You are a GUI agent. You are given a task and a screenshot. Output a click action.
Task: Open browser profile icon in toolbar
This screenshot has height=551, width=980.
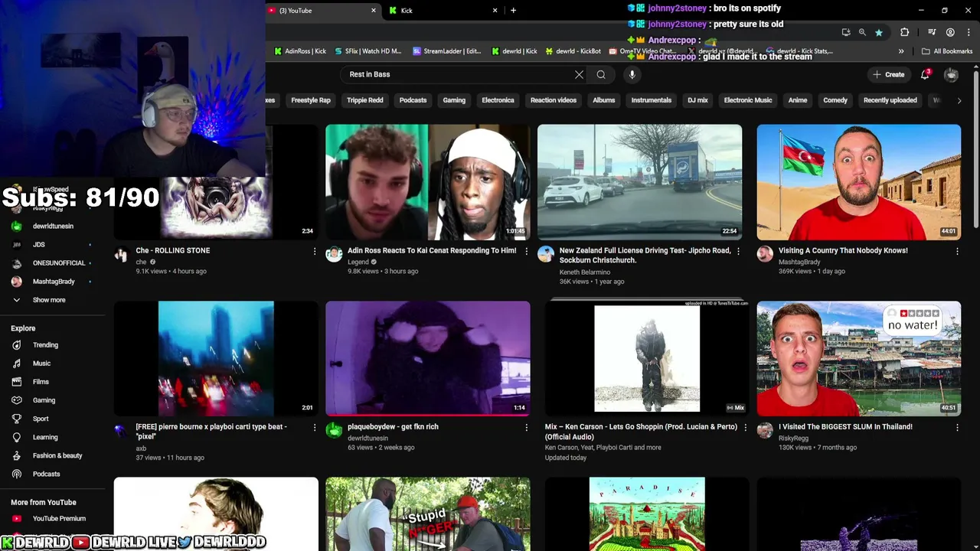[x=950, y=32]
